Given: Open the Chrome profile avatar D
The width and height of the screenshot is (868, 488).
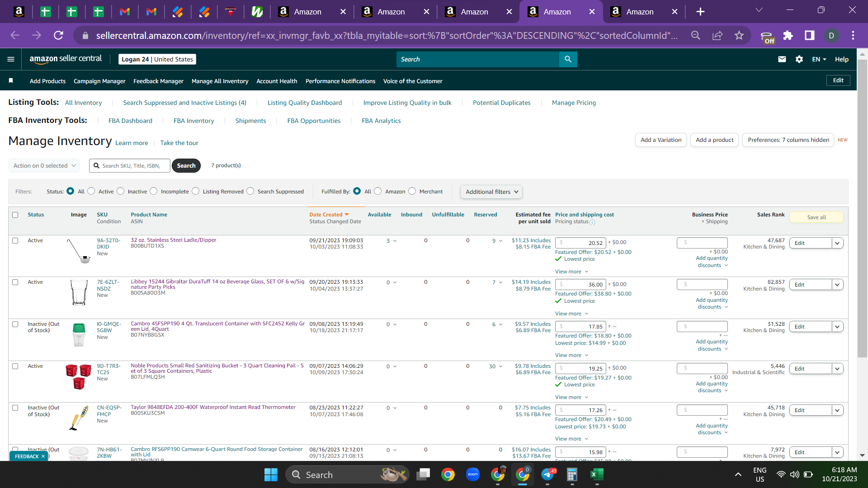Looking at the screenshot, I should click(831, 35).
